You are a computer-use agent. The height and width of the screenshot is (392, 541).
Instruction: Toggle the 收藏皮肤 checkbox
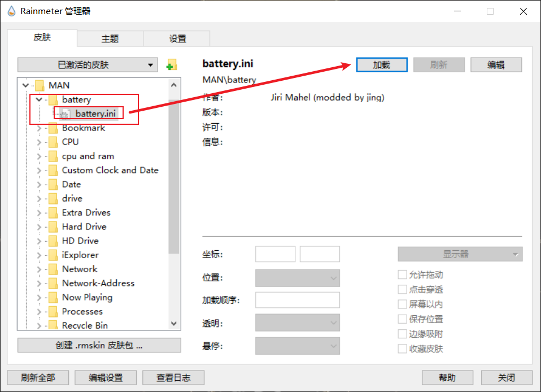point(402,349)
